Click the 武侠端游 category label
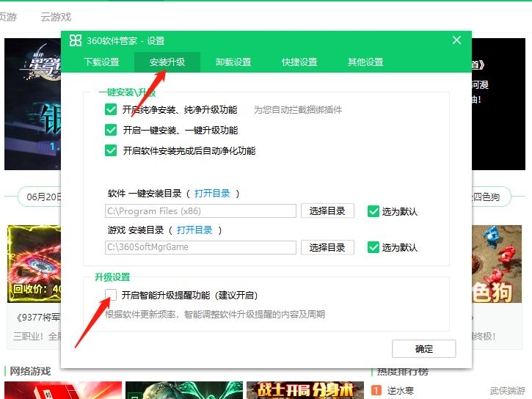 tap(507, 390)
